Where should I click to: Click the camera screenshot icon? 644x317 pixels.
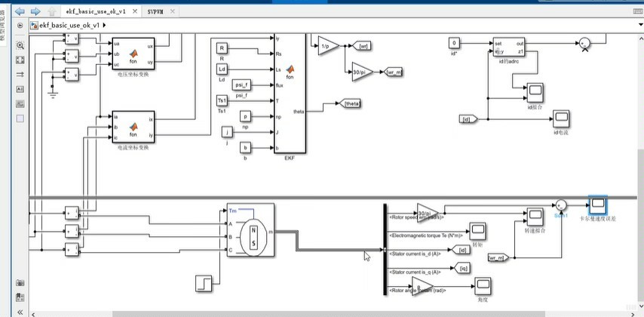(x=20, y=283)
